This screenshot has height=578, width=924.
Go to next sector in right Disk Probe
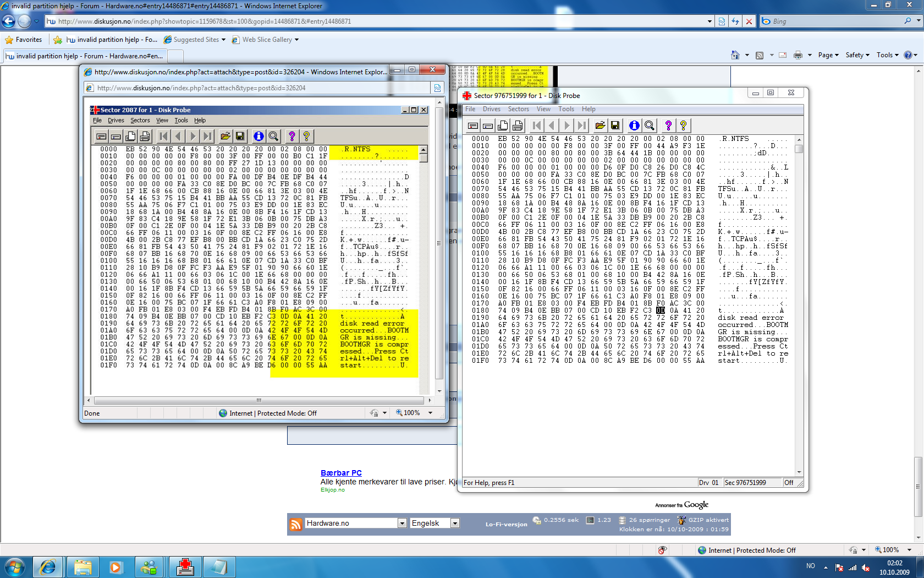(567, 126)
